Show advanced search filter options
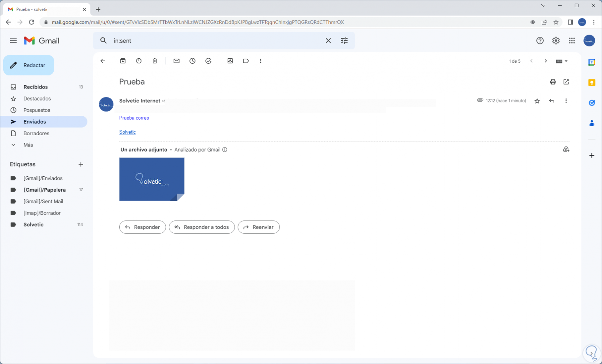Viewport: 602px width, 364px height. click(344, 40)
